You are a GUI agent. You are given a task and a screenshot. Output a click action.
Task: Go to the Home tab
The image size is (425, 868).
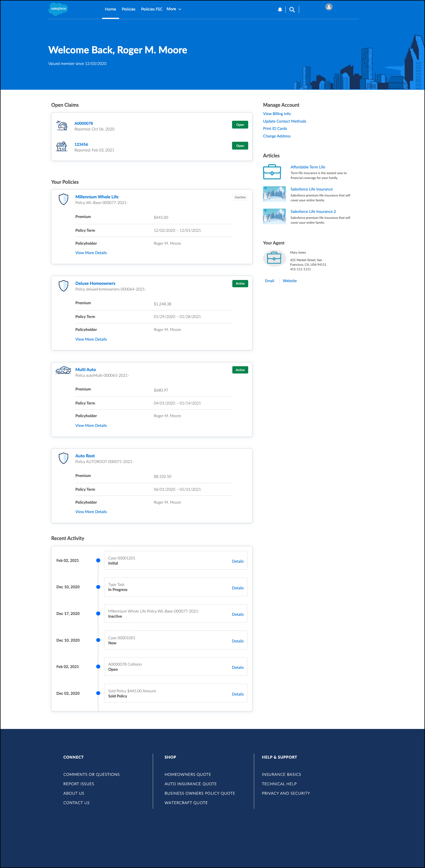tap(110, 9)
